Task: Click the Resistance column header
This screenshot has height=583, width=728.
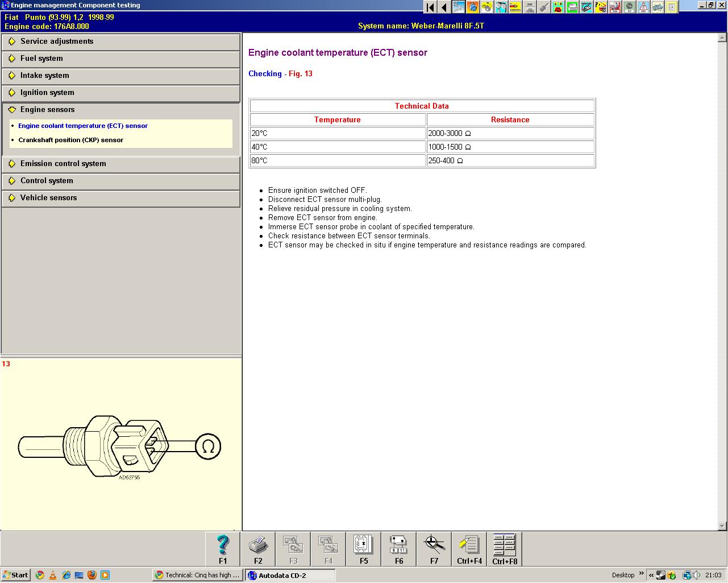Action: [510, 119]
